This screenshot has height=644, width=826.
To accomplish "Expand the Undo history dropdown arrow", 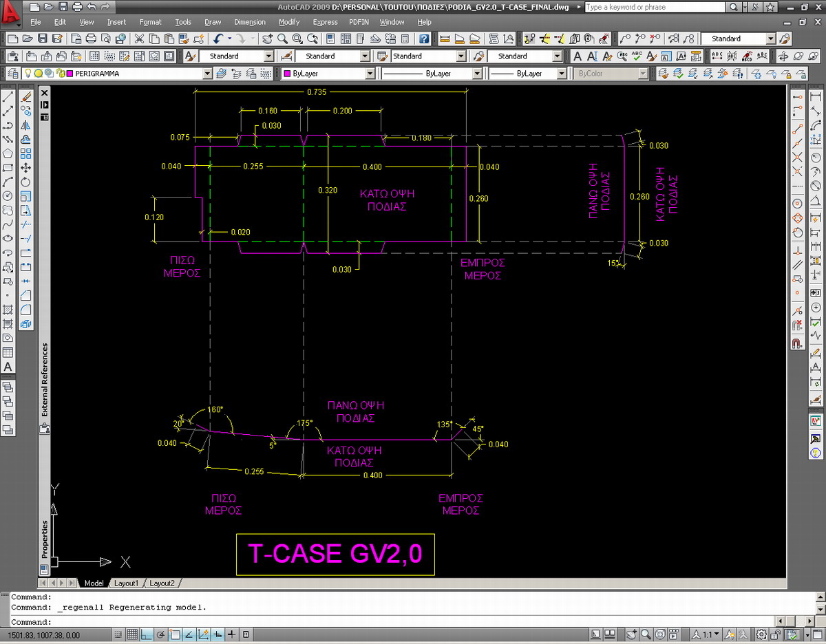I will 229,39.
